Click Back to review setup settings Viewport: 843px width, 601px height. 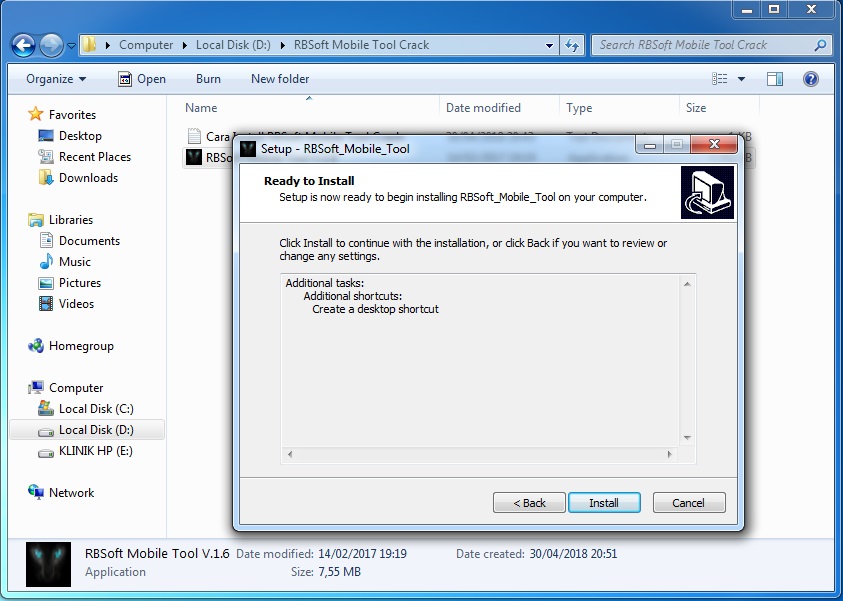[528, 502]
